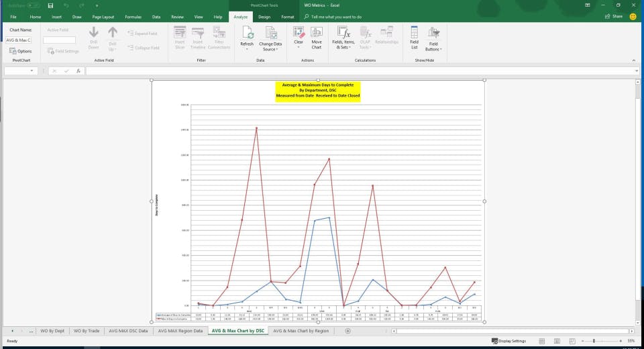Open Change Data Source
The image size is (644, 349).
coord(270,38)
